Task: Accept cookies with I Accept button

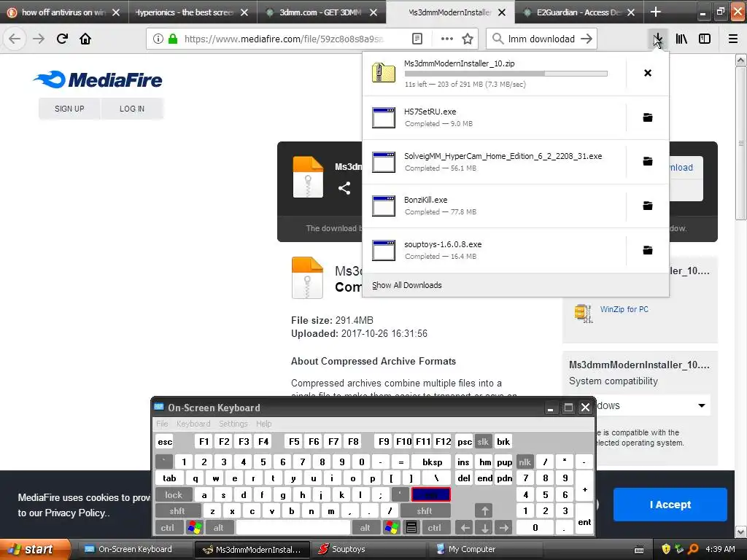Action: 670,505
